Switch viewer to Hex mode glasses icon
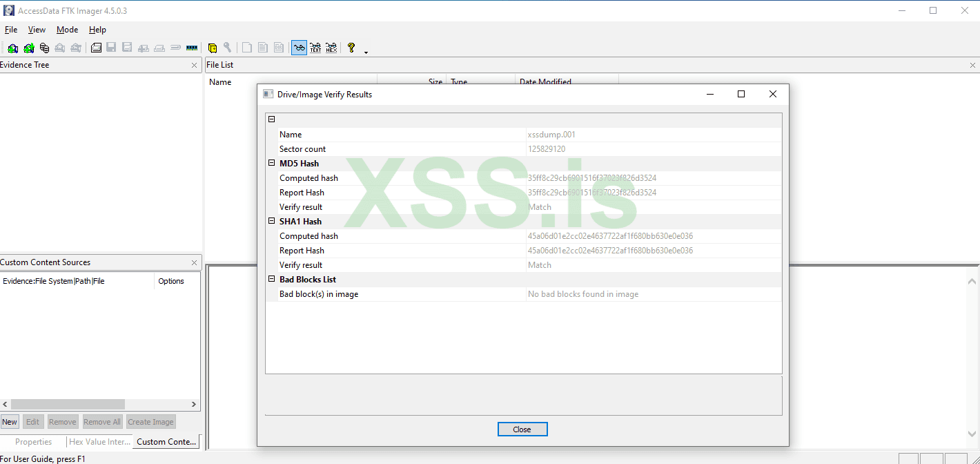Viewport: 980px width, 464px height. [331, 48]
